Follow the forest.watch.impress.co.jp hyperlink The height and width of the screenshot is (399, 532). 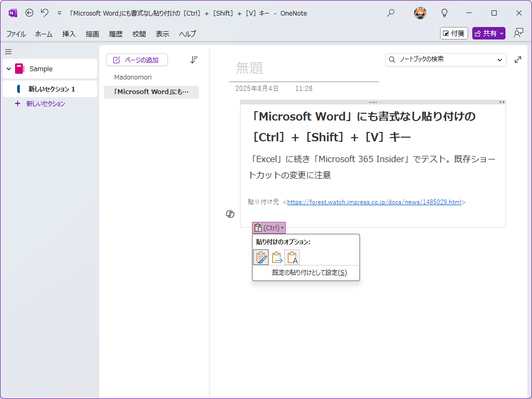click(373, 202)
